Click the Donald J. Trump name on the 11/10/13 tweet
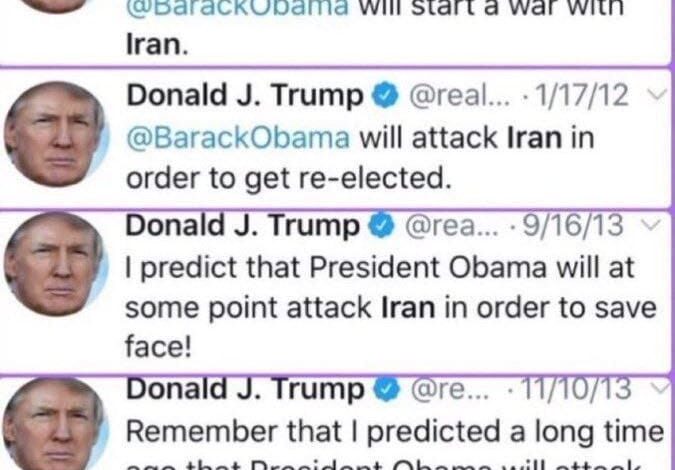Screen dimensions: 675x470 pyautogui.click(x=245, y=390)
